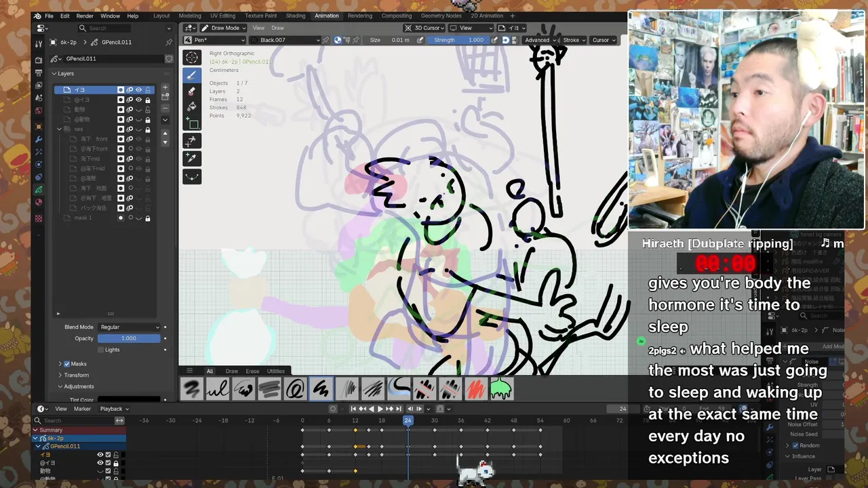868x488 pixels.
Task: Toggle visibility of the イヨ layer in Layers list
Action: point(138,89)
